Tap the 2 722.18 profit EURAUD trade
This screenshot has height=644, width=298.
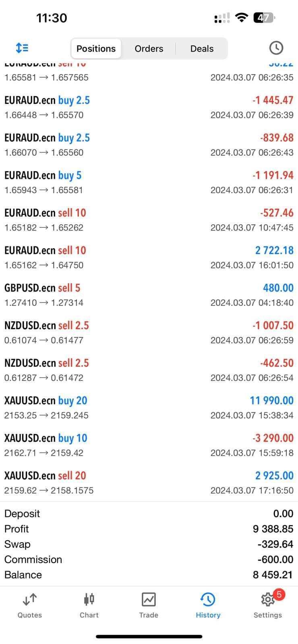click(149, 257)
